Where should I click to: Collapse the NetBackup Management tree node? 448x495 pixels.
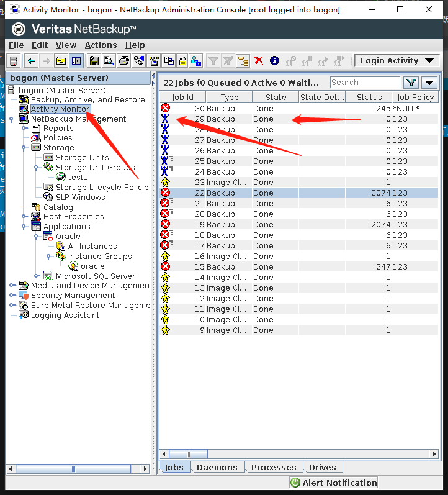(x=12, y=119)
